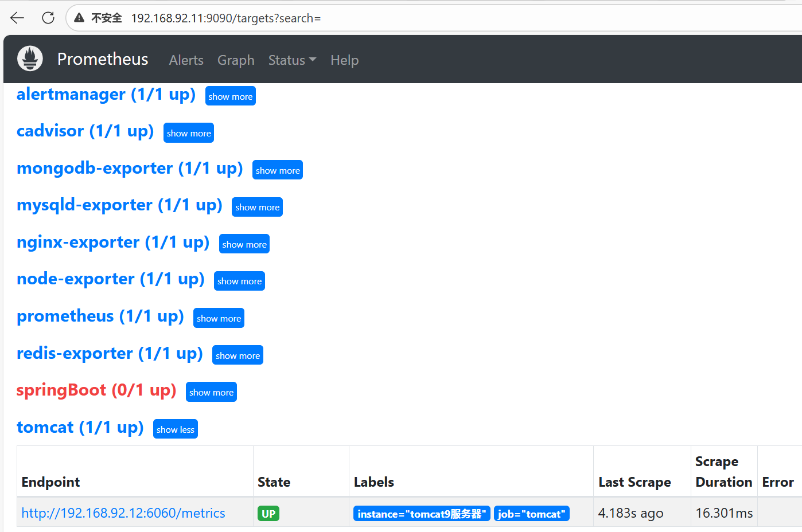Screen dimensions: 802x532
Task: Show more for prometheus targets
Action: point(219,318)
